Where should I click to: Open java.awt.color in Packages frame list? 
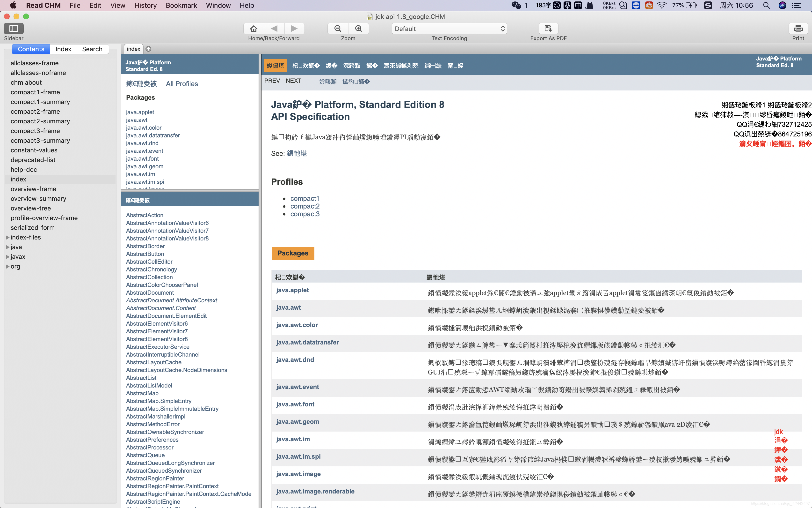144,128
